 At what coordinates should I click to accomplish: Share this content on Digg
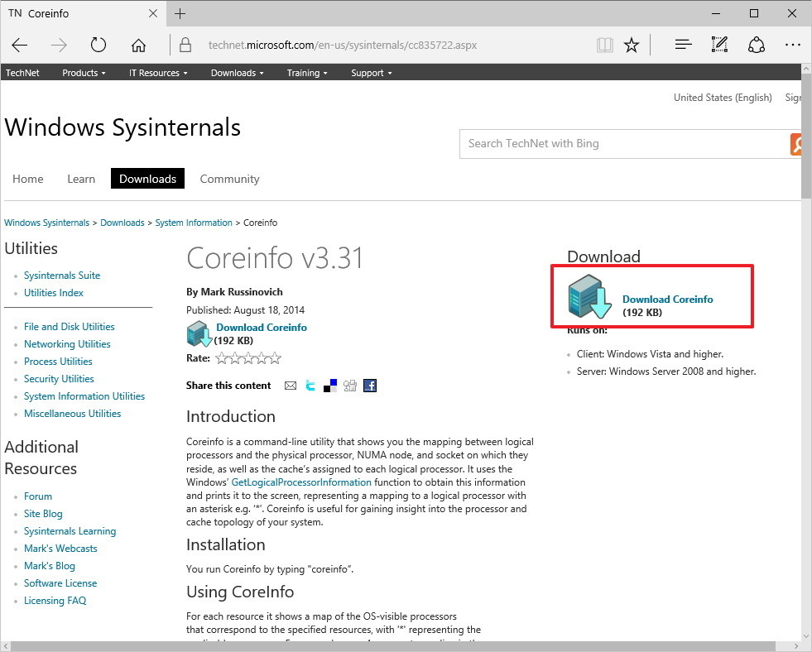point(349,385)
